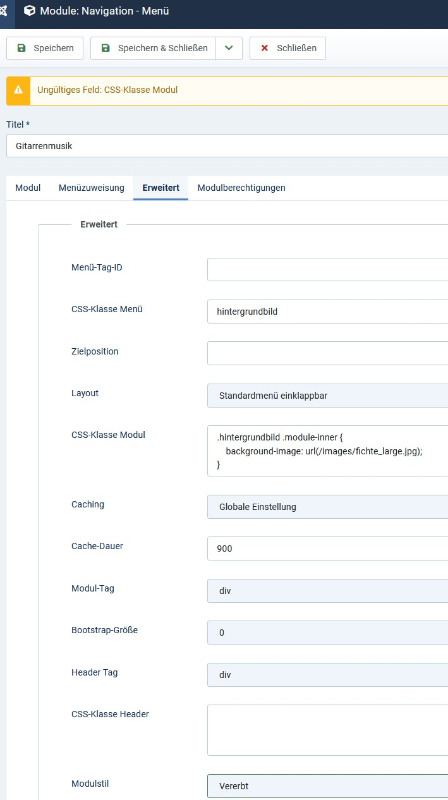The height and width of the screenshot is (800, 448).
Task: Click the Speichern save button
Action: pyautogui.click(x=45, y=48)
